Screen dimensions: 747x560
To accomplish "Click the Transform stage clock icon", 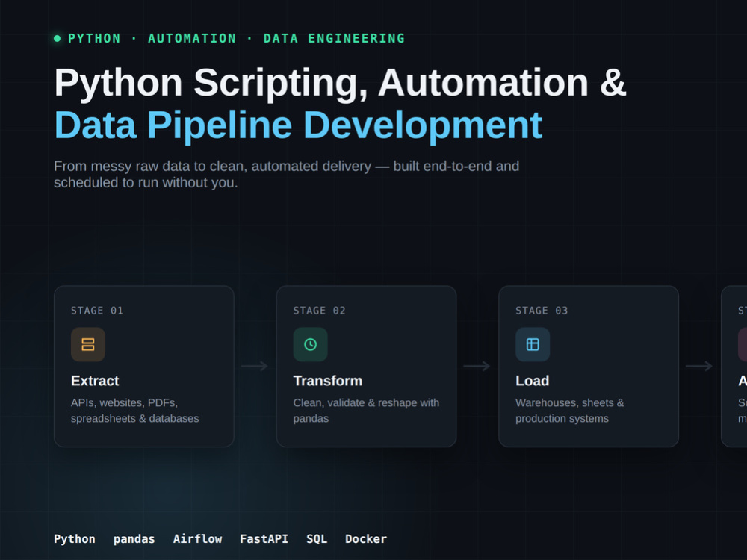I will [x=310, y=344].
